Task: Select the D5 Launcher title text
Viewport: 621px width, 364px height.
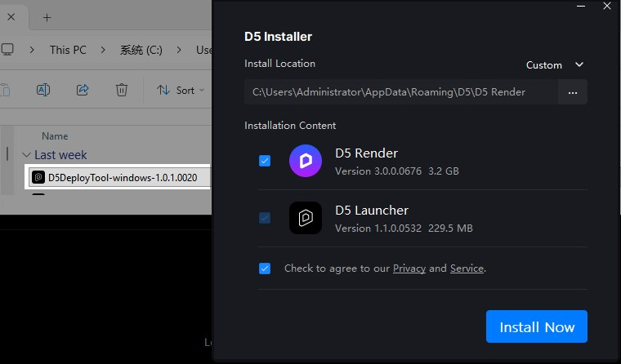Action: (372, 210)
